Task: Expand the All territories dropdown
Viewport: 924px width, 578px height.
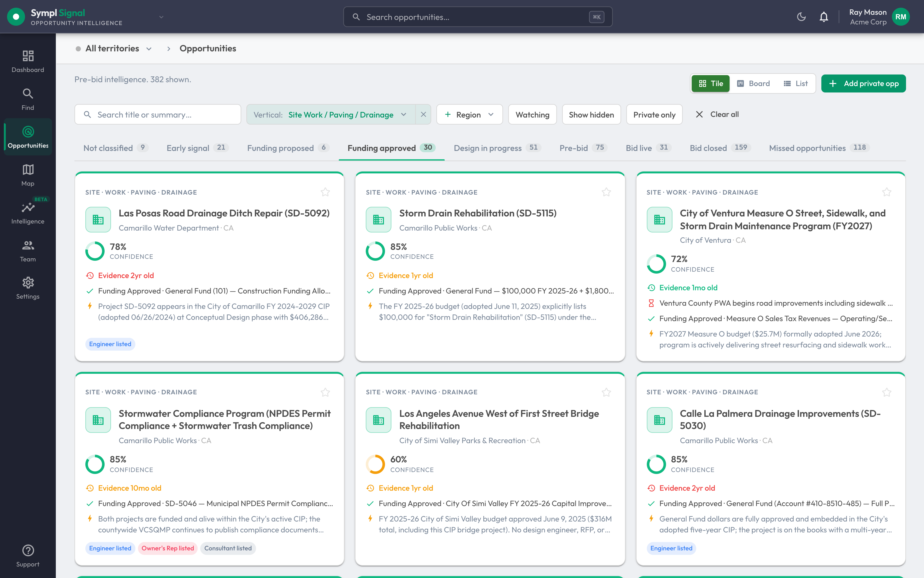Action: tap(114, 49)
